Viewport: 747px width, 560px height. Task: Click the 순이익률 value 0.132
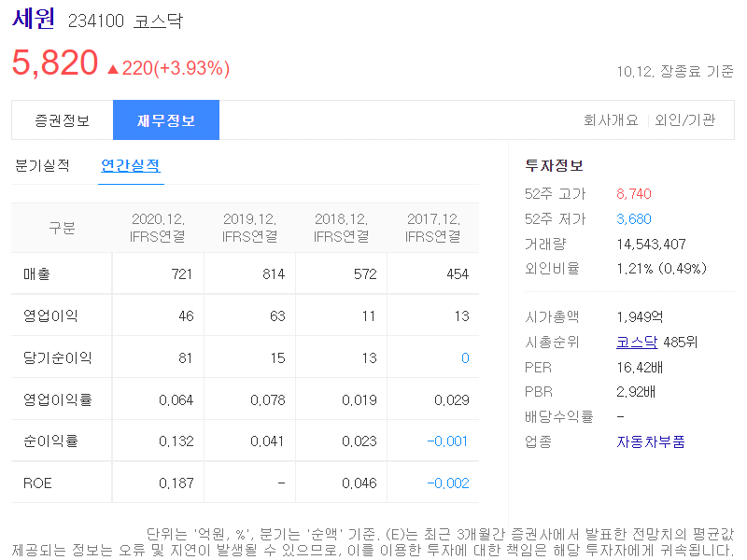[176, 441]
